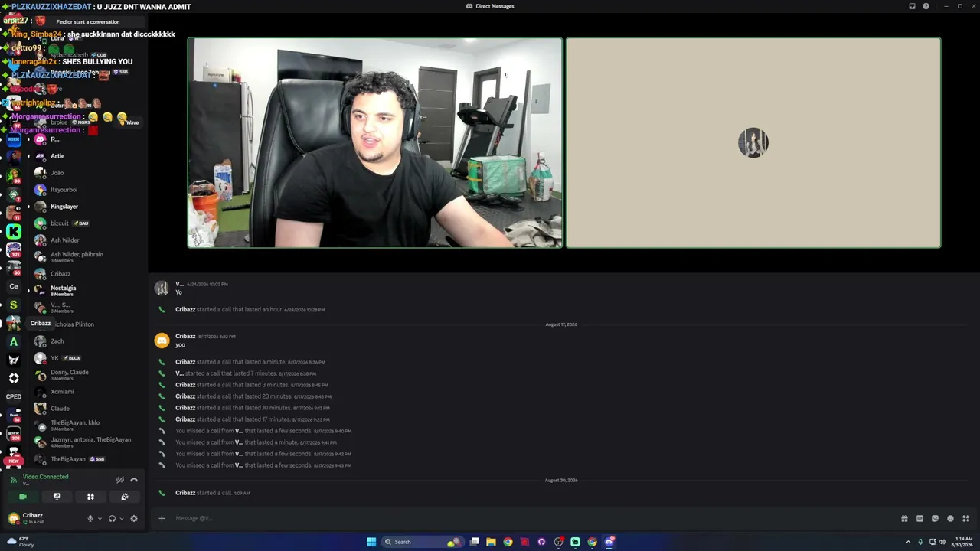Mute the microphone
The width and height of the screenshot is (980, 551).
click(90, 518)
